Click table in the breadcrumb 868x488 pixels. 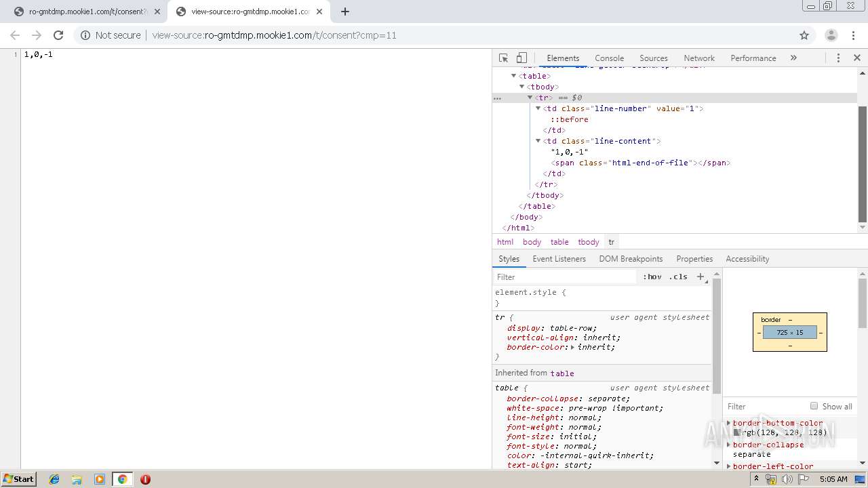pyautogui.click(x=559, y=242)
